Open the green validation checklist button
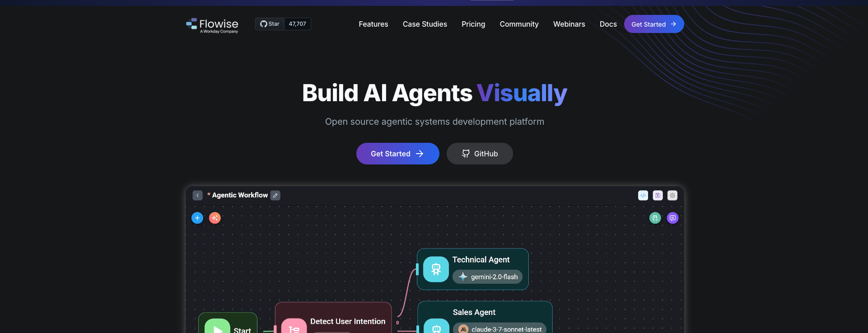The height and width of the screenshot is (333, 868). [655, 218]
